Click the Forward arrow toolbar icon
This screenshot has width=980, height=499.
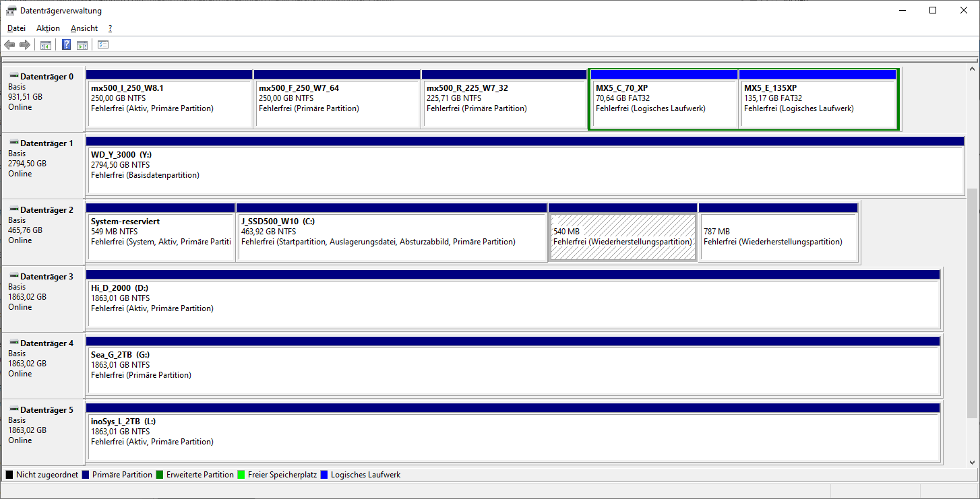click(x=25, y=45)
